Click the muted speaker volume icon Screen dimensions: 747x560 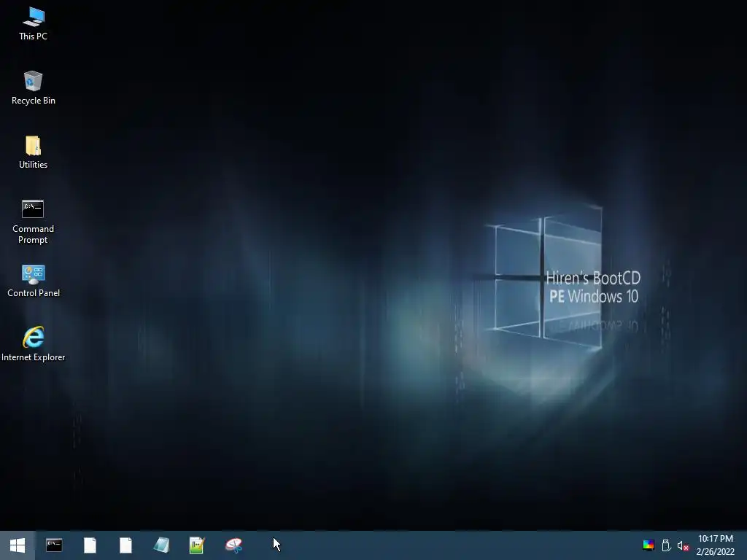click(683, 545)
